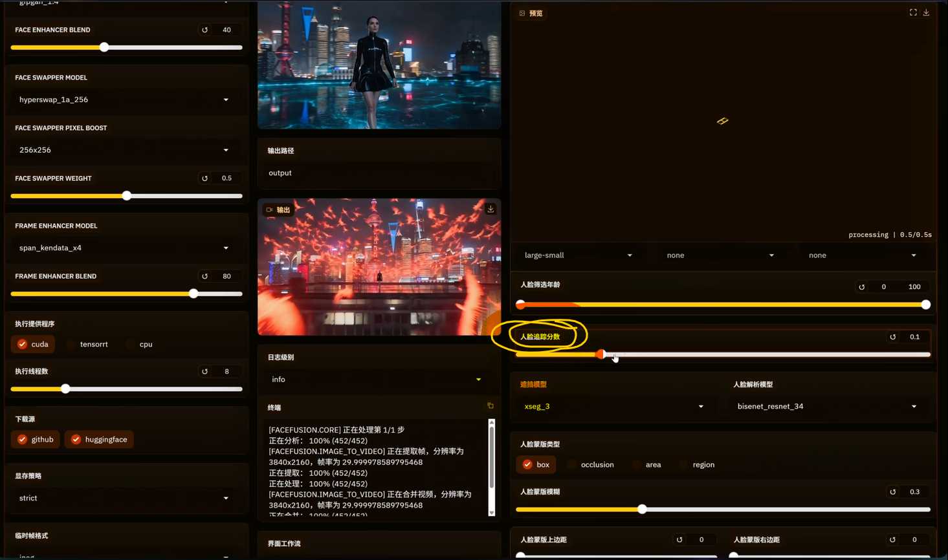Enable the cpu execution provider
The image size is (948, 560).
click(x=140, y=344)
